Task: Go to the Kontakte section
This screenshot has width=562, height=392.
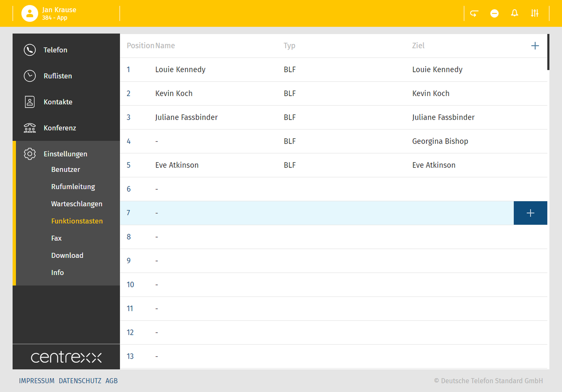Action: tap(58, 102)
